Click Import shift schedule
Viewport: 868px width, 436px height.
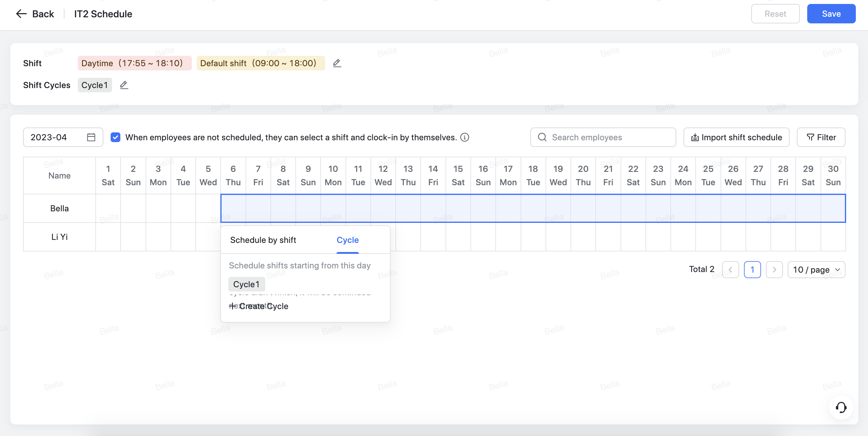(736, 137)
